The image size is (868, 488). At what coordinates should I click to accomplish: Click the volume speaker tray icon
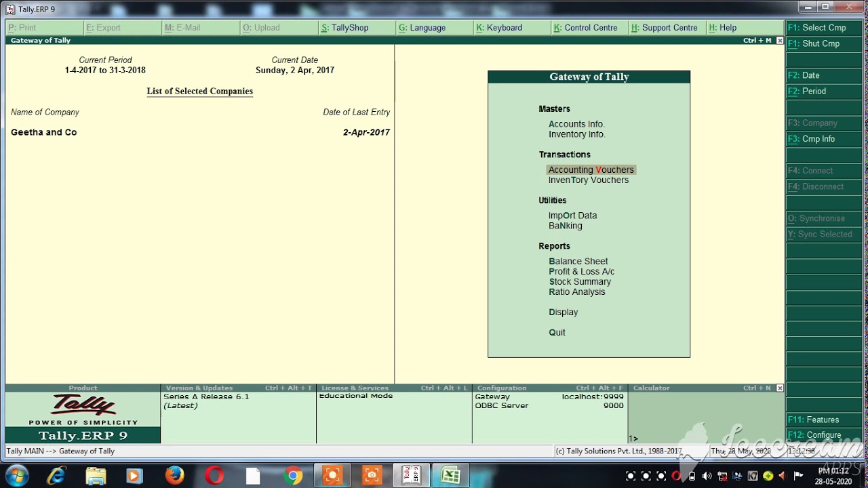pos(707,476)
